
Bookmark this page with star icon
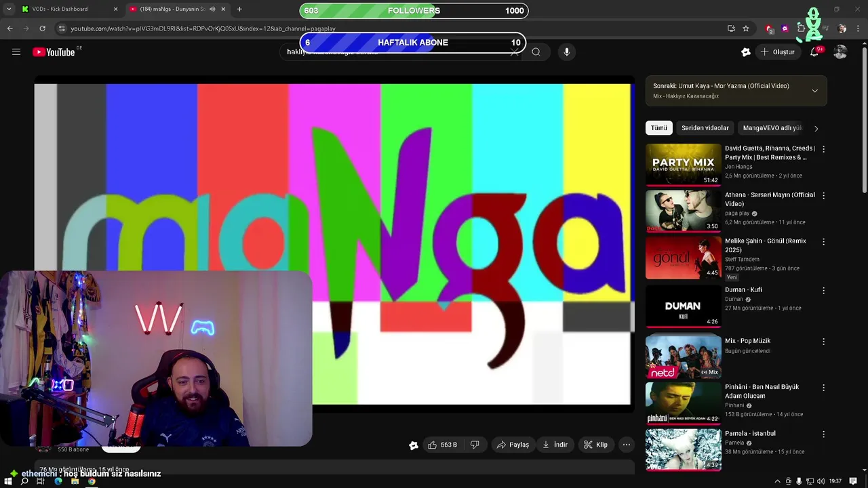click(x=746, y=28)
